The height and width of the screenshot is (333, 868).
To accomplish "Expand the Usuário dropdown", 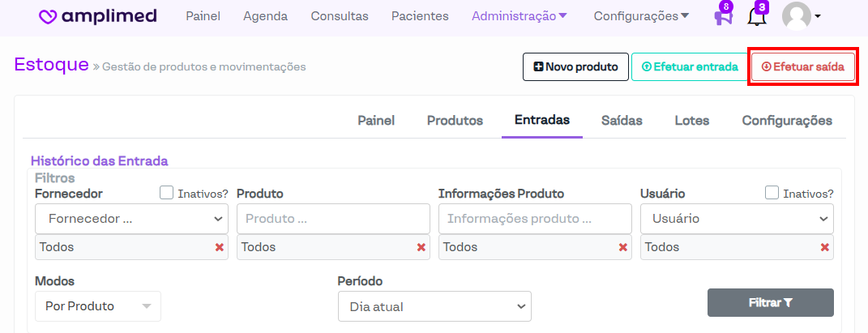I will click(x=737, y=219).
